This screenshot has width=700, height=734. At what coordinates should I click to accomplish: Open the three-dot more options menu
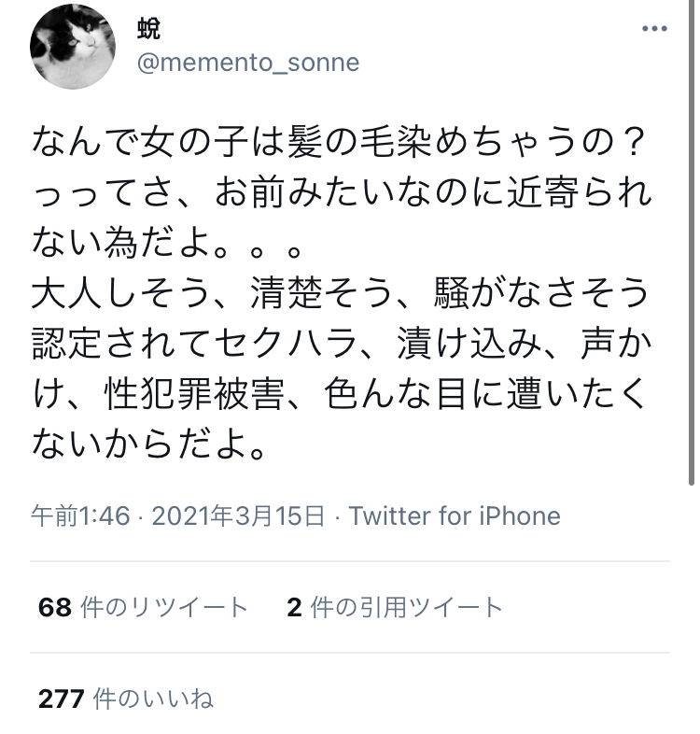[654, 29]
